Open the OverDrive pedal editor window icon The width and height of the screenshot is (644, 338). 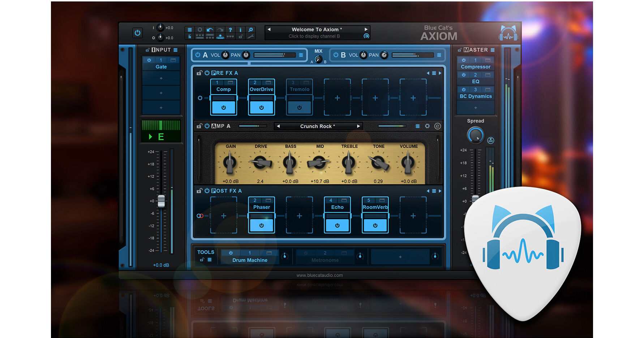coord(268,83)
